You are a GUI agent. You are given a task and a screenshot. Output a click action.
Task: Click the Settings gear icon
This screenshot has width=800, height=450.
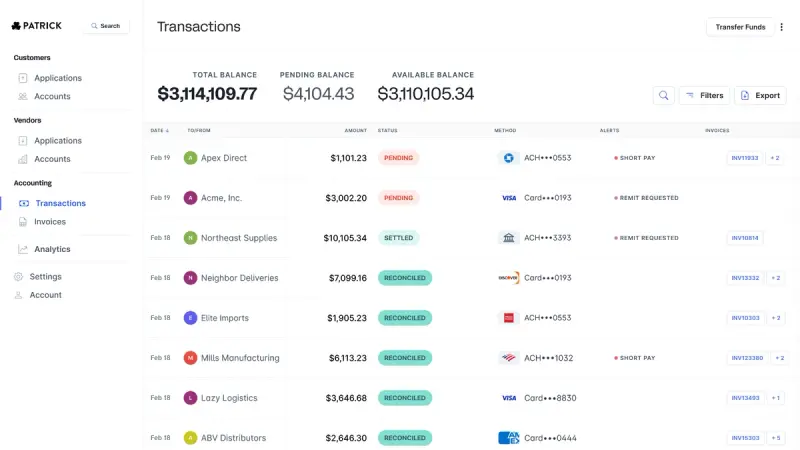click(x=18, y=276)
